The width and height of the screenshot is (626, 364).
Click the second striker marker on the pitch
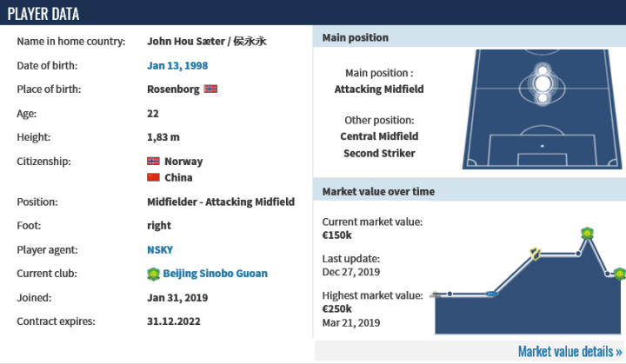(x=543, y=69)
